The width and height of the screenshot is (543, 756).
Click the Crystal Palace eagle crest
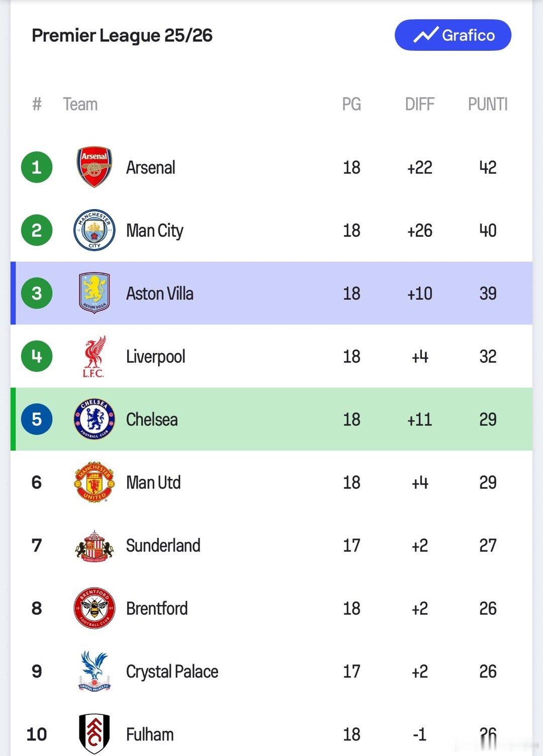94,671
